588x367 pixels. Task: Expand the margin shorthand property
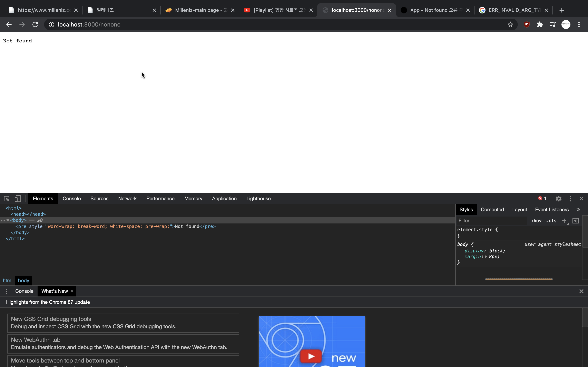(x=486, y=257)
